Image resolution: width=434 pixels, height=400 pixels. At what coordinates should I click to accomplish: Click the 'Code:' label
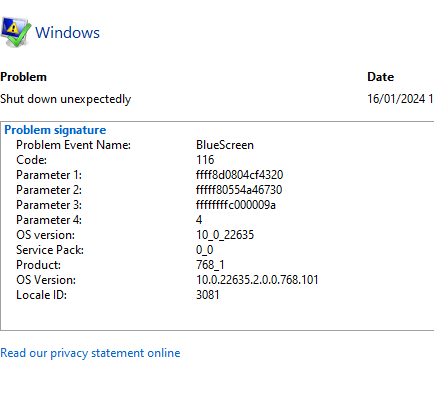point(31,160)
